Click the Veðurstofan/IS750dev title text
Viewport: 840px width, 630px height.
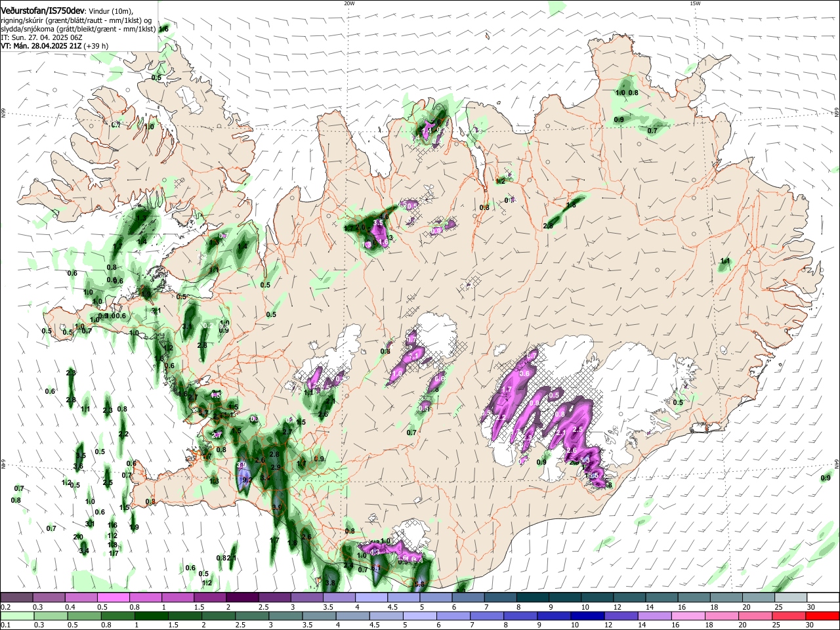(43, 11)
